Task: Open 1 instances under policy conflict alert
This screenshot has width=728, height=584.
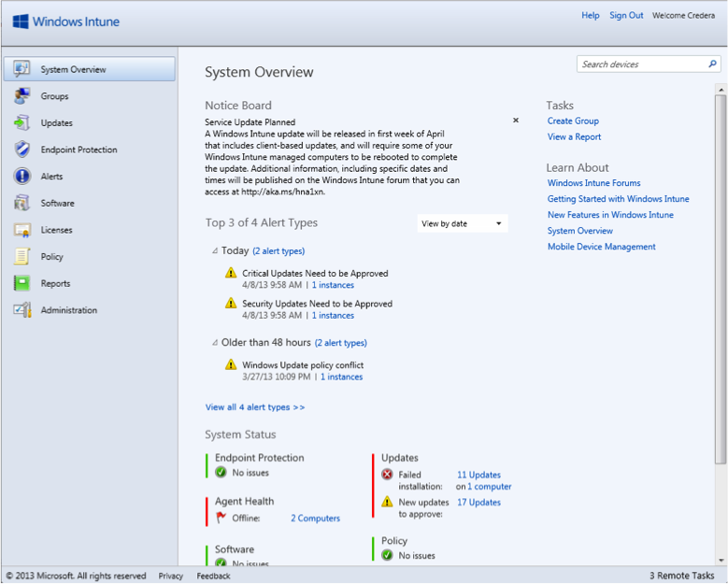Action: pyautogui.click(x=341, y=377)
